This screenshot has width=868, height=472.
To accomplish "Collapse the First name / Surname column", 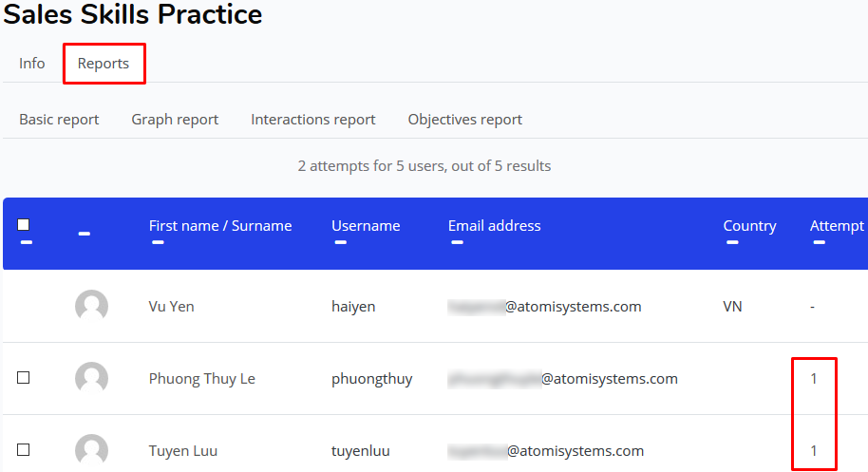I will [158, 242].
